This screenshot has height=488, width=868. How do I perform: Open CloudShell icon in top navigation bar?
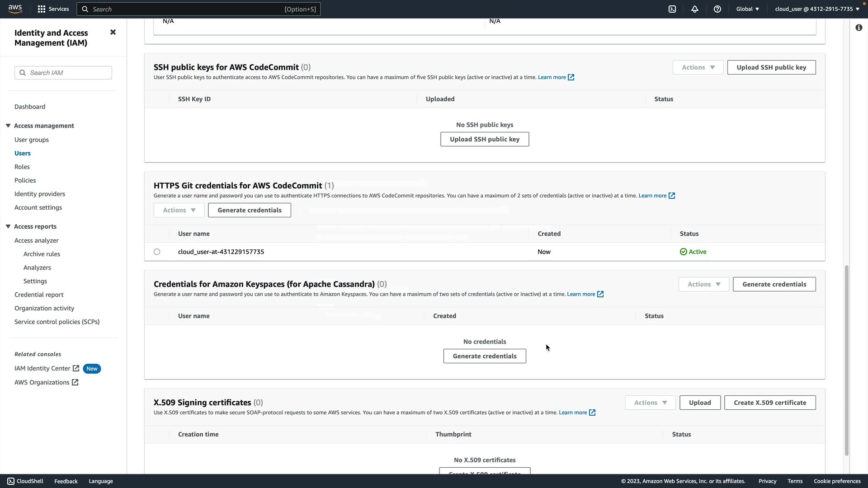click(672, 9)
